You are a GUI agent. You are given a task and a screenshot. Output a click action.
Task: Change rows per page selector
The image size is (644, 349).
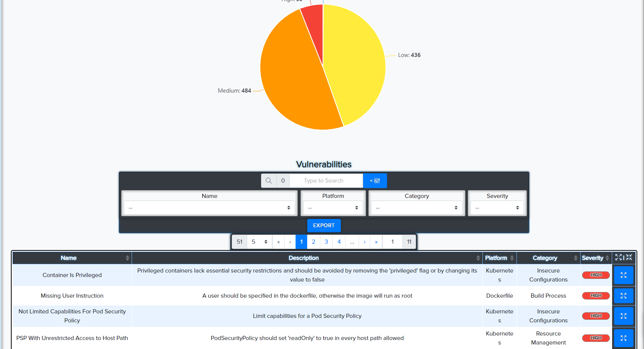click(x=260, y=242)
